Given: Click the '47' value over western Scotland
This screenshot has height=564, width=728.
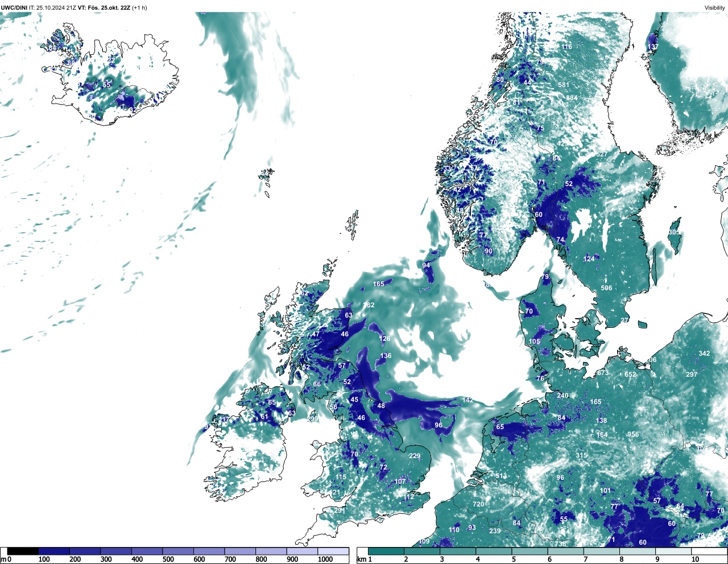Looking at the screenshot, I should point(315,334).
